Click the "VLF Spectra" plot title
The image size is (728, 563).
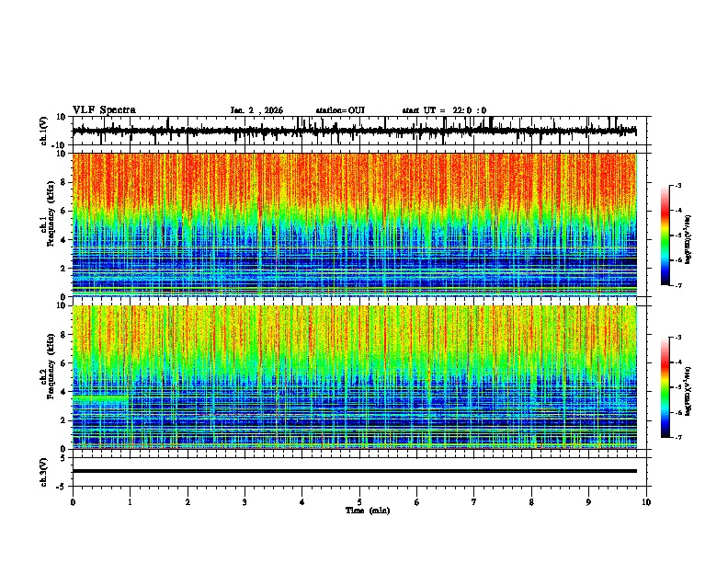point(104,110)
